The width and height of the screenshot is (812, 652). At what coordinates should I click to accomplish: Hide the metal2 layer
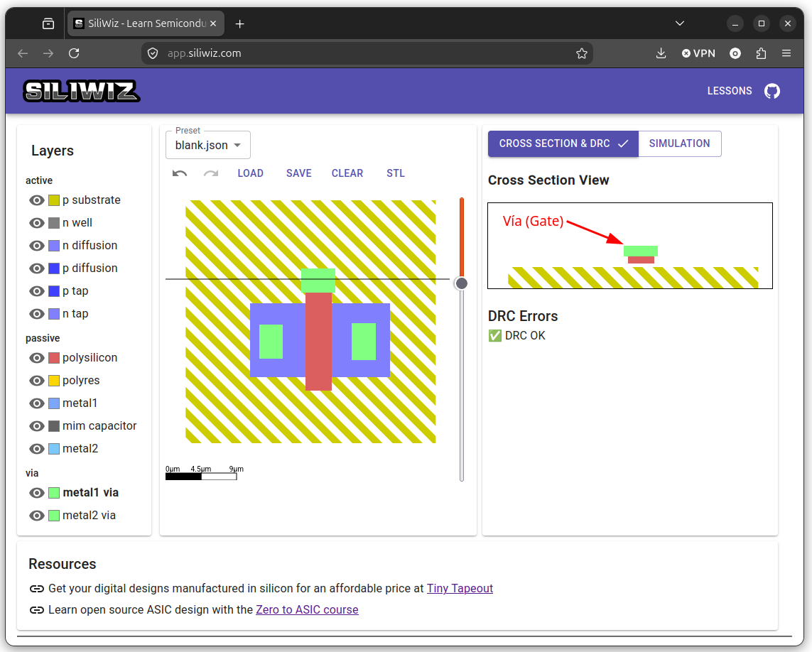(37, 449)
